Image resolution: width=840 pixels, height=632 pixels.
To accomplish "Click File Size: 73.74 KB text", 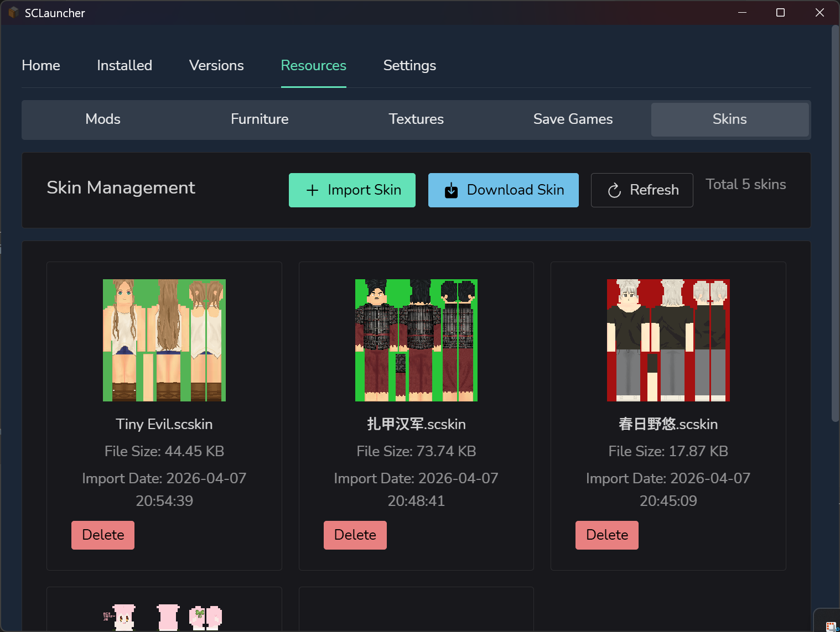I will click(x=416, y=451).
